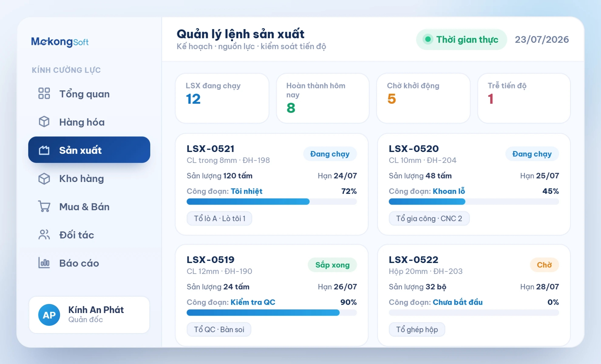601x364 pixels.
Task: Click the Hạn 28/07 deadline
Action: pyautogui.click(x=540, y=287)
